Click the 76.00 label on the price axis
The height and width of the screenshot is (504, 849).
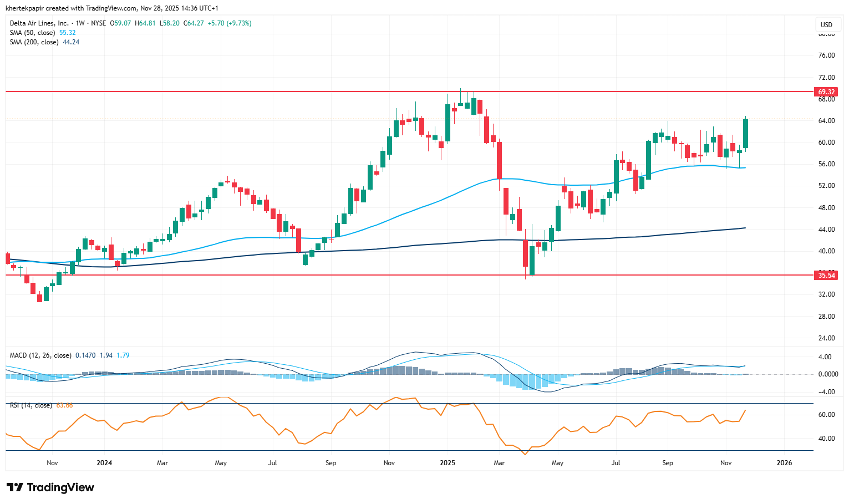click(826, 55)
